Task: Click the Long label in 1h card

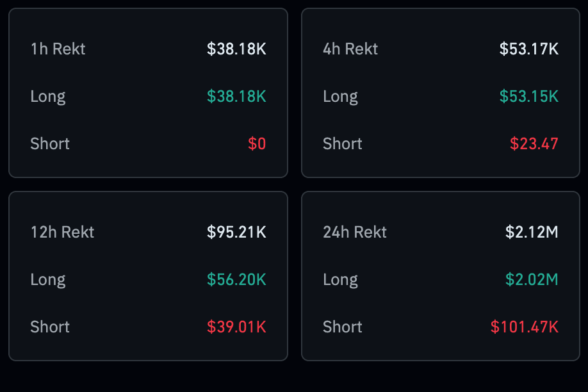Action: coord(48,97)
